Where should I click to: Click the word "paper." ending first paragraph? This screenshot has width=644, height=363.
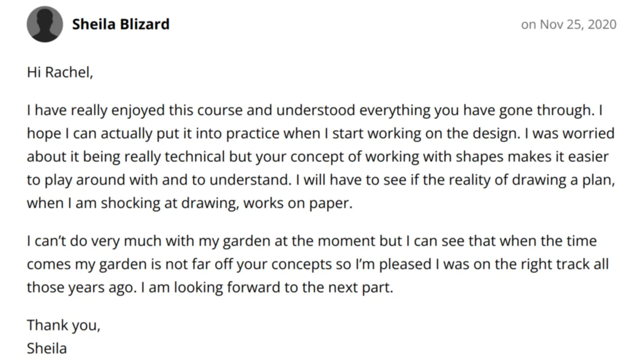pyautogui.click(x=331, y=204)
